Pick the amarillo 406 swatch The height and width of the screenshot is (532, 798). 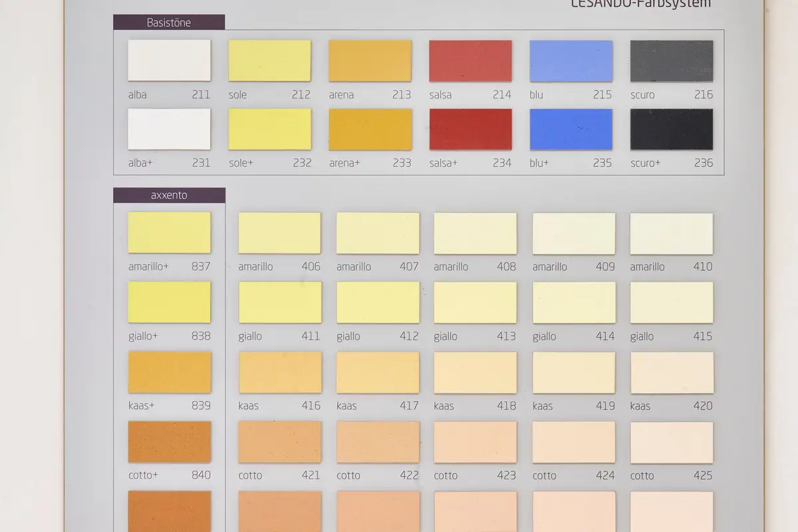click(x=279, y=233)
